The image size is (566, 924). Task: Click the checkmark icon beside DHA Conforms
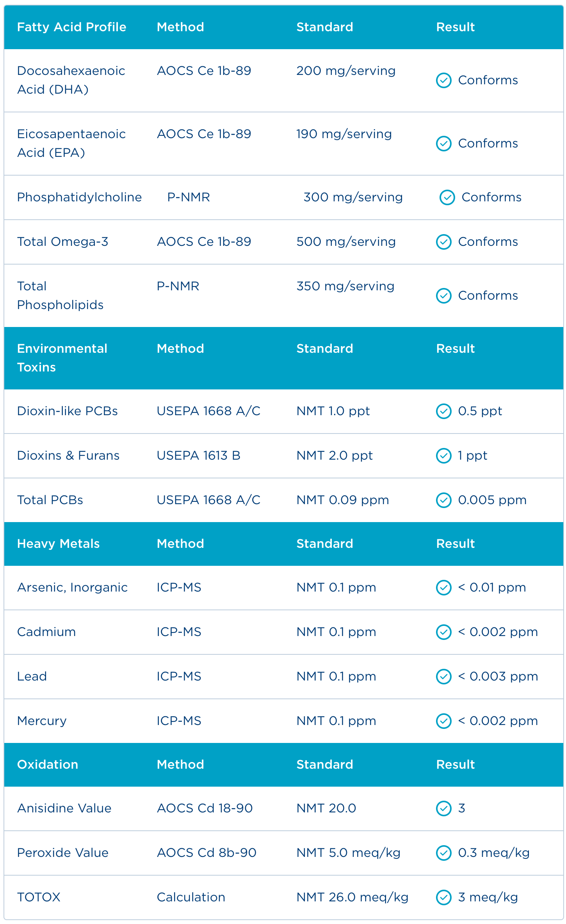(443, 80)
